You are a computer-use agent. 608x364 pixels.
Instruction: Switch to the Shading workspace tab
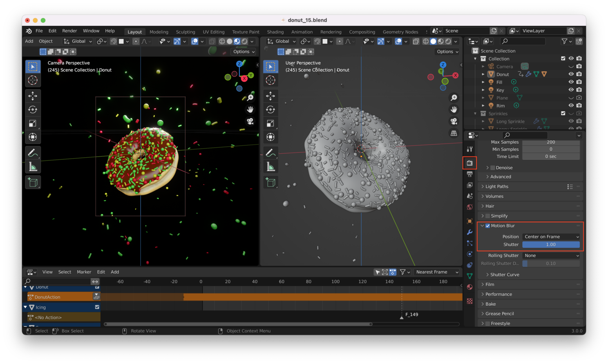tap(275, 32)
